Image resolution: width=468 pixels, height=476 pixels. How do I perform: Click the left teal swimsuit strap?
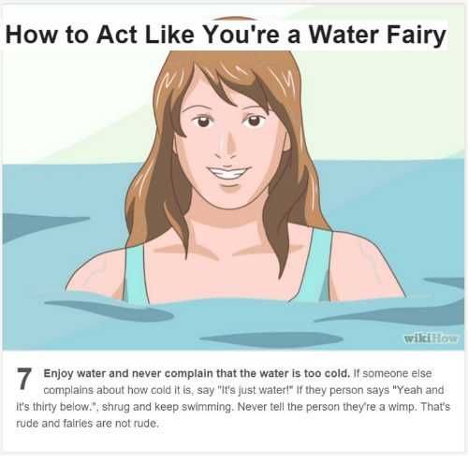[136, 274]
